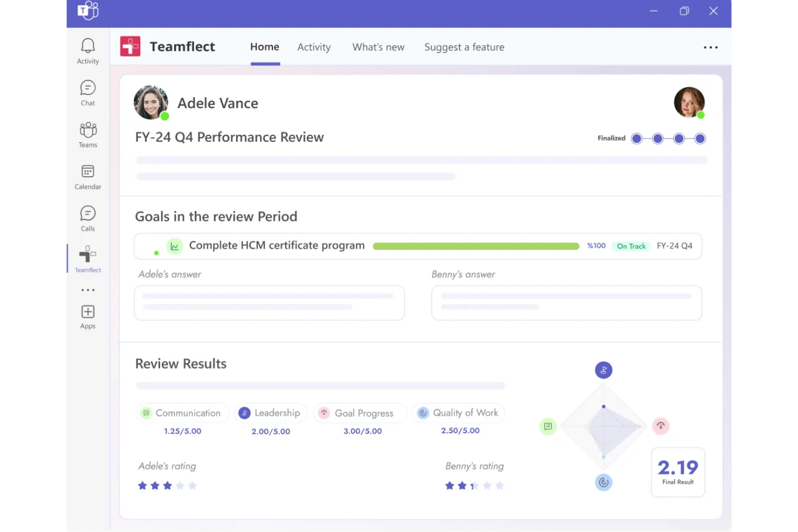Click the On Track status badge
Screen dimensions: 798x532
pyautogui.click(x=631, y=246)
